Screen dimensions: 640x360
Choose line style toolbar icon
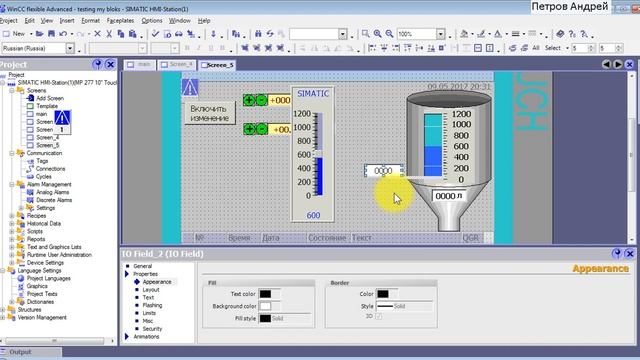pyautogui.click(x=516, y=34)
